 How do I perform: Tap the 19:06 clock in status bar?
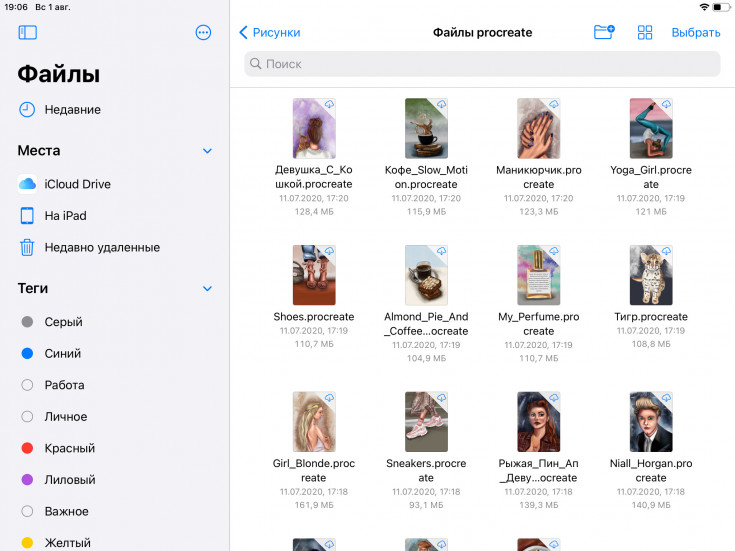(16, 7)
